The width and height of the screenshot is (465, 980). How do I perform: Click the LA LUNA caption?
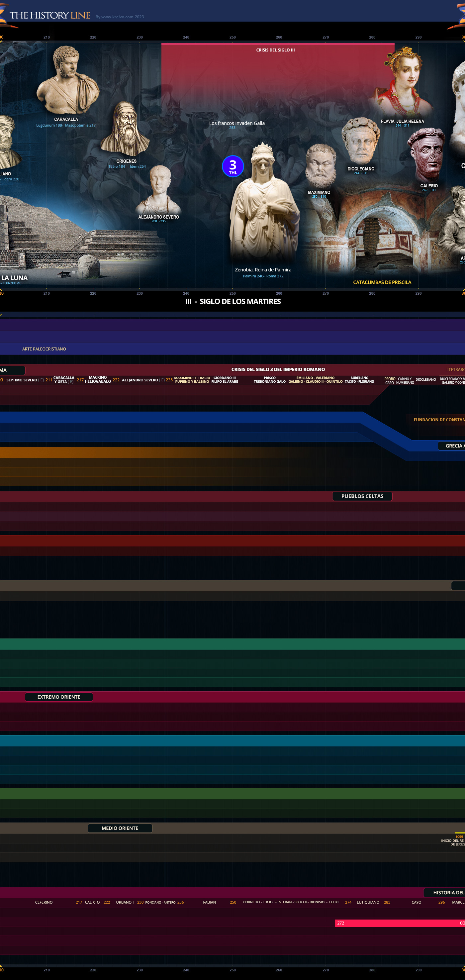(14, 278)
